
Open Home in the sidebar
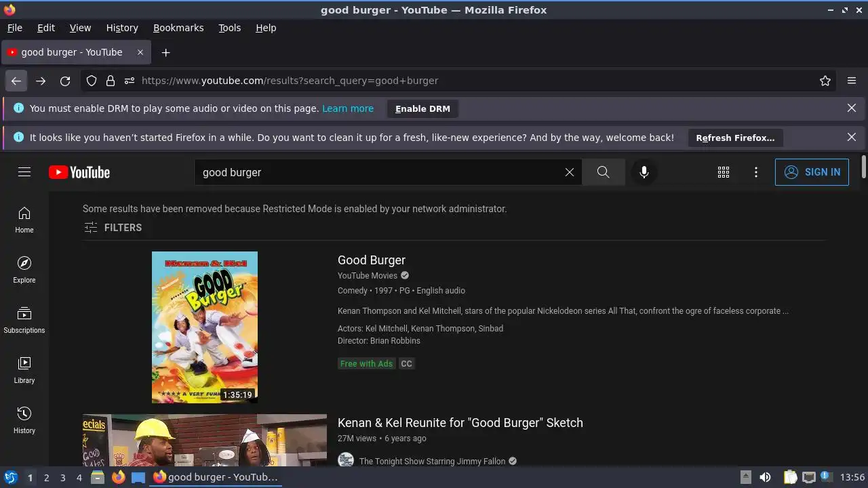(x=24, y=220)
